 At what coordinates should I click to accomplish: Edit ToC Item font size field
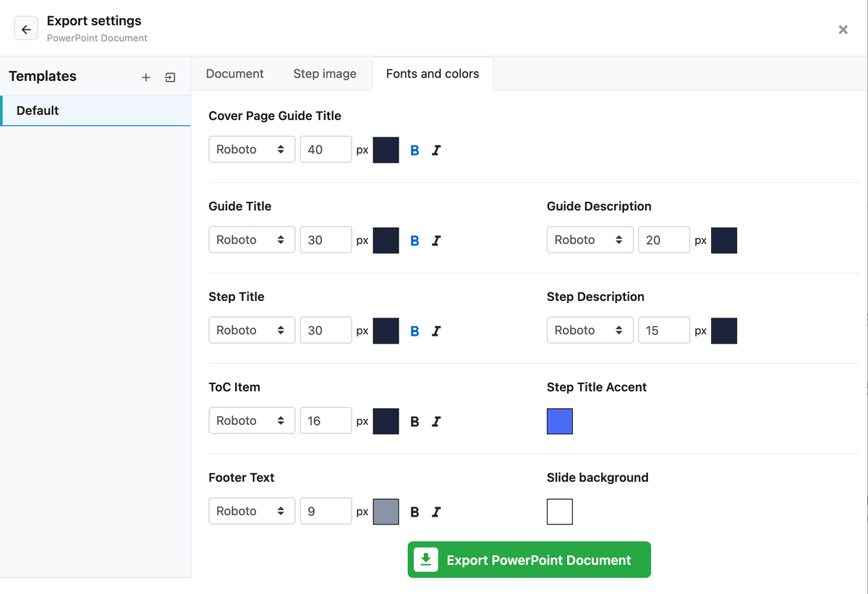(325, 420)
